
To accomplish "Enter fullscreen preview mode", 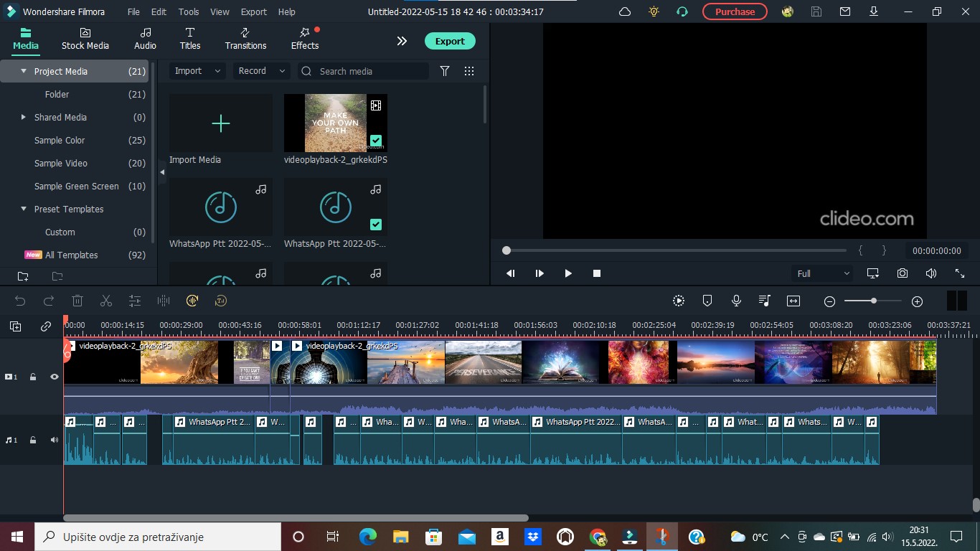I will (960, 273).
